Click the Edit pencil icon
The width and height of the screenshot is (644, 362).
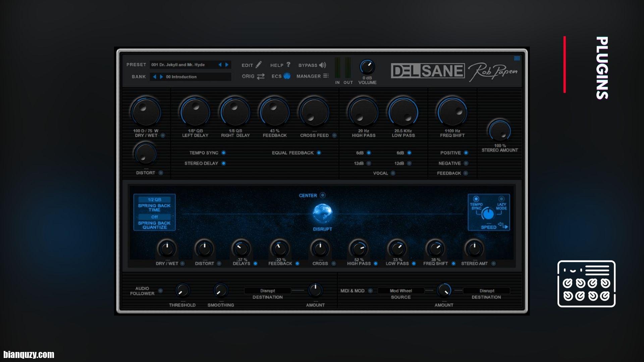coord(259,65)
